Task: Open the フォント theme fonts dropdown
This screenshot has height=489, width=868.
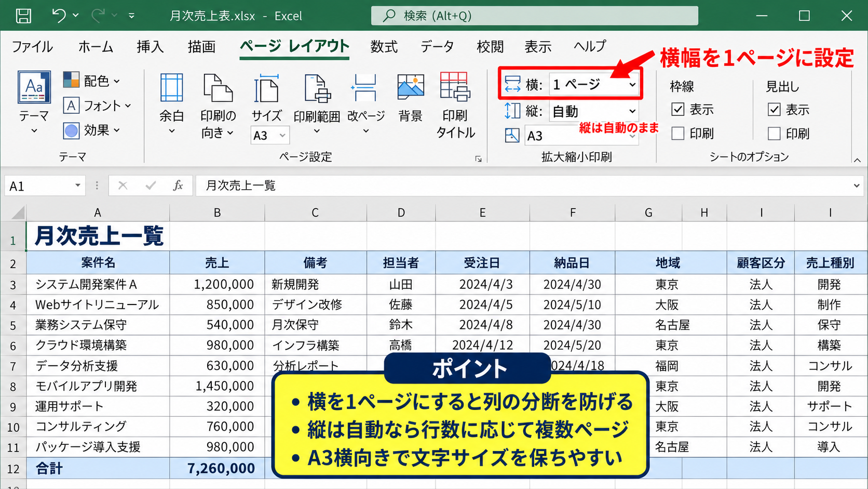Action: (x=97, y=105)
